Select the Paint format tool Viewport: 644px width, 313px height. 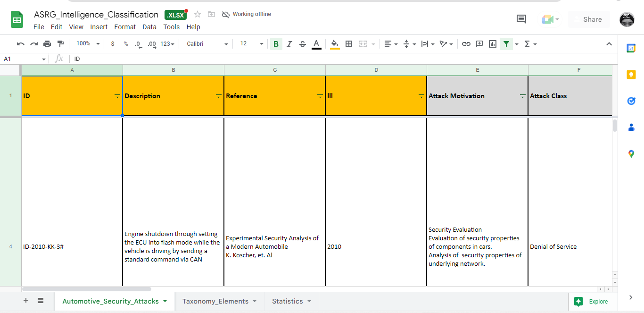60,44
